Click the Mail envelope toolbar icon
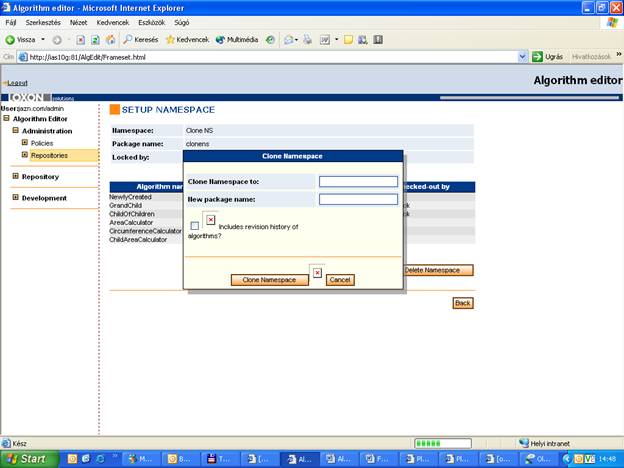The image size is (624, 468). (x=289, y=40)
